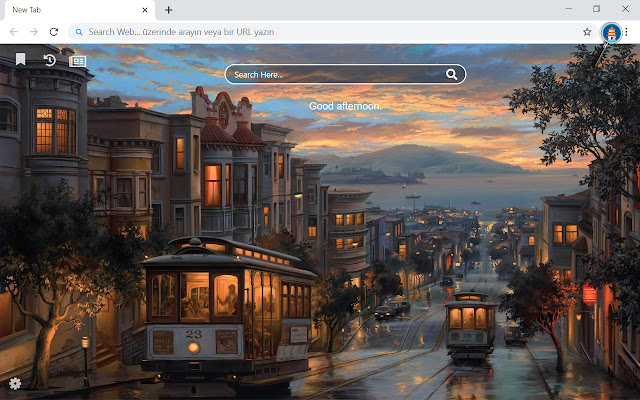Click the magnifier in the Search Here box
This screenshot has height=400, width=640.
pos(451,74)
